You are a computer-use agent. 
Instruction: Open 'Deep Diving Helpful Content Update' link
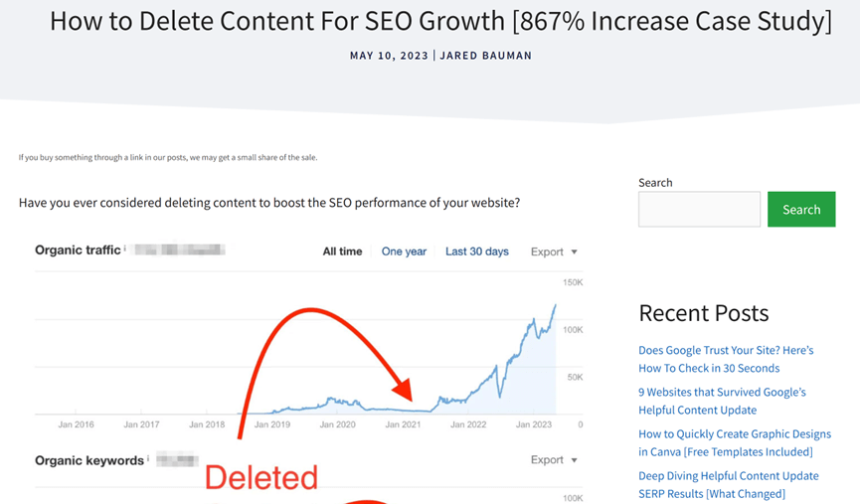coord(729,484)
